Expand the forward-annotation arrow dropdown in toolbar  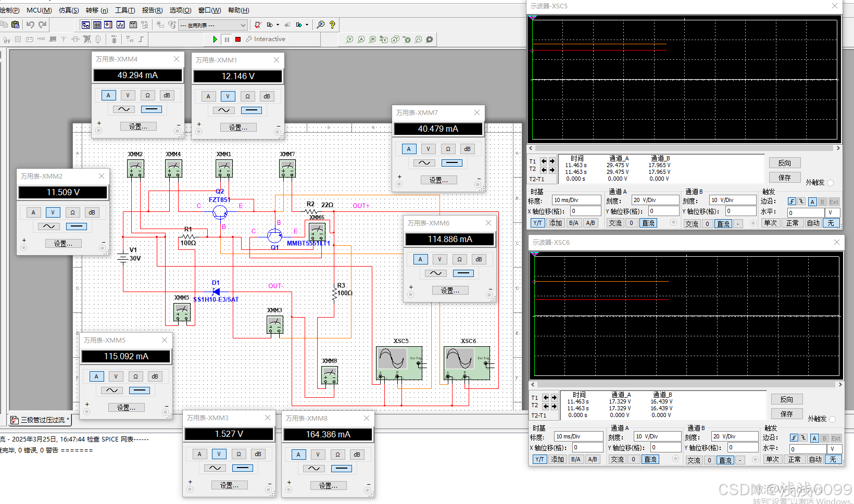click(x=307, y=24)
